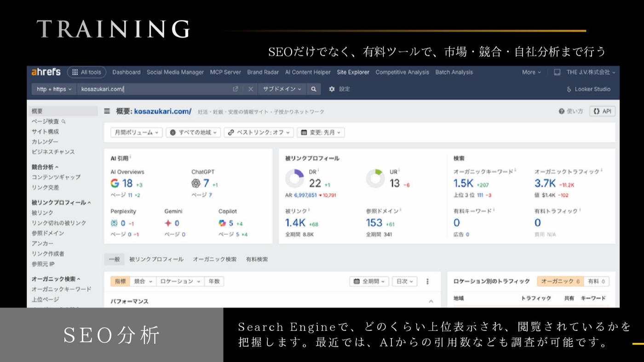Click the 1.5K オーガニックキーワード value
644x362 pixels.
[x=463, y=183]
